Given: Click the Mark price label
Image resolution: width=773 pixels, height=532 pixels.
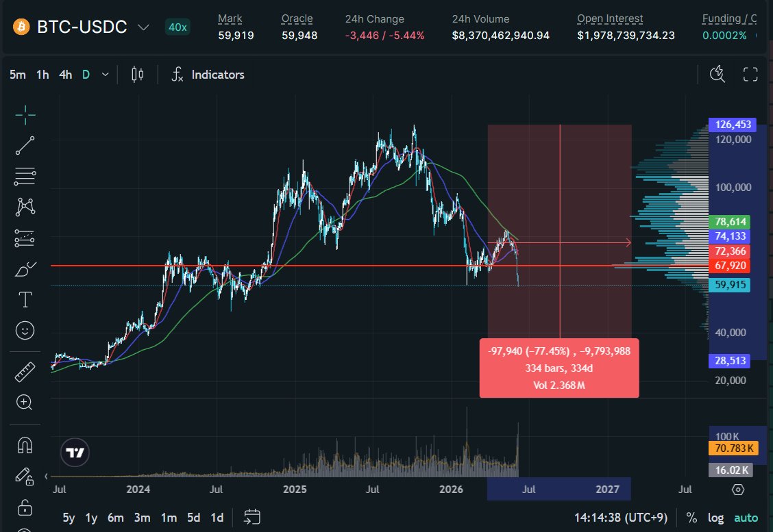Looking at the screenshot, I should (230, 18).
